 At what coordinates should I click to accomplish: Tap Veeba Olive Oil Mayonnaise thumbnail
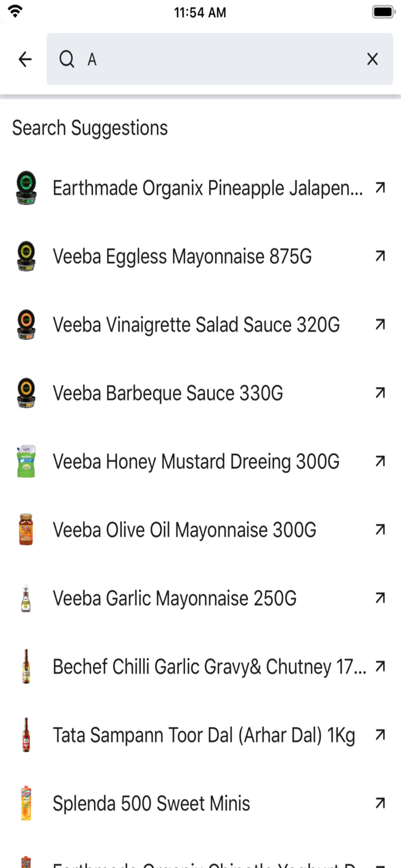tap(26, 529)
